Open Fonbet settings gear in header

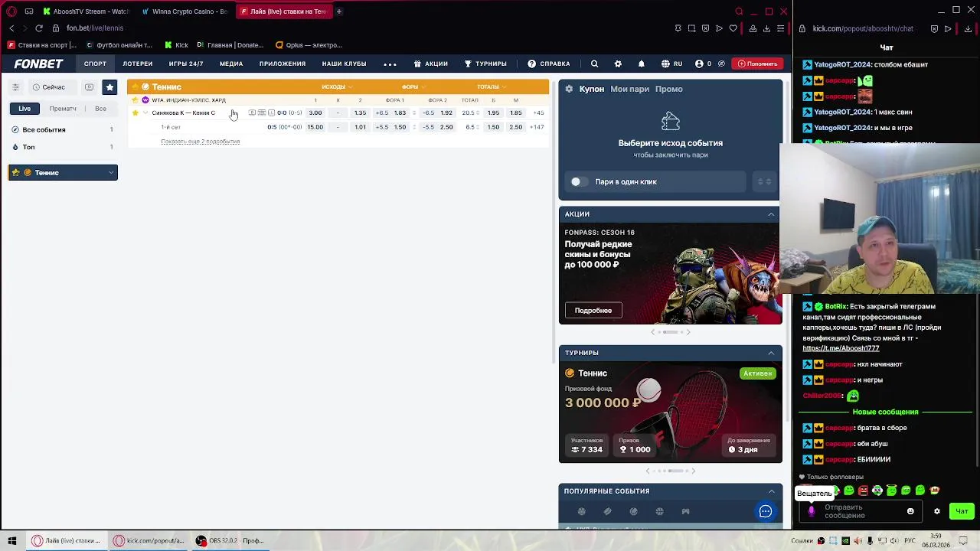click(x=618, y=64)
